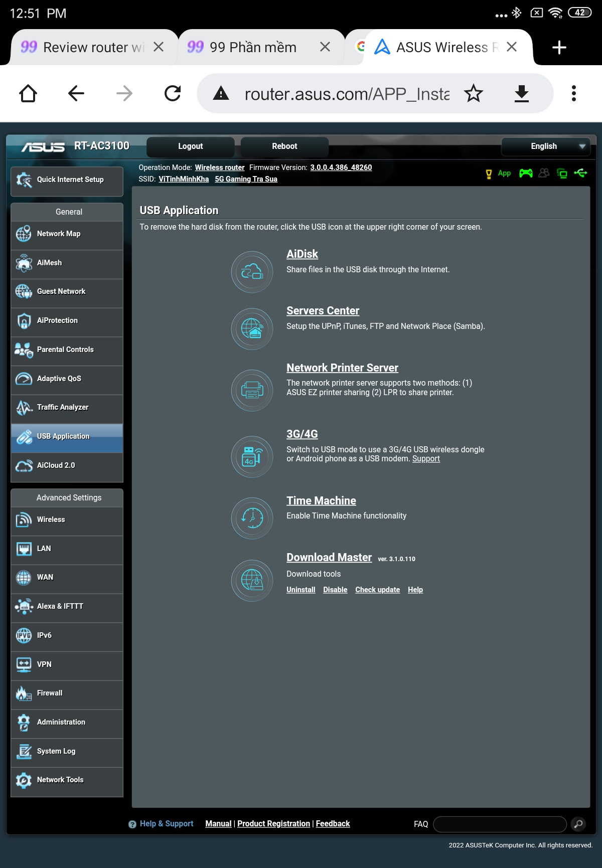
Task: Click the FAQ search input field
Action: 500,824
